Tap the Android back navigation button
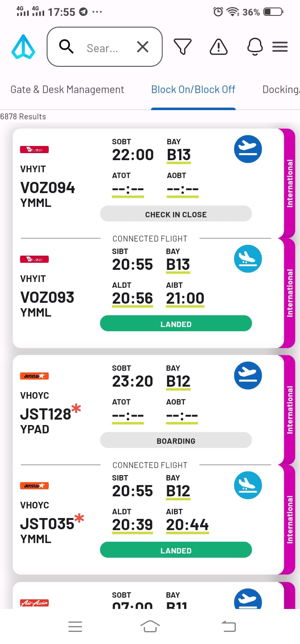This screenshot has width=300, height=644. (x=228, y=626)
